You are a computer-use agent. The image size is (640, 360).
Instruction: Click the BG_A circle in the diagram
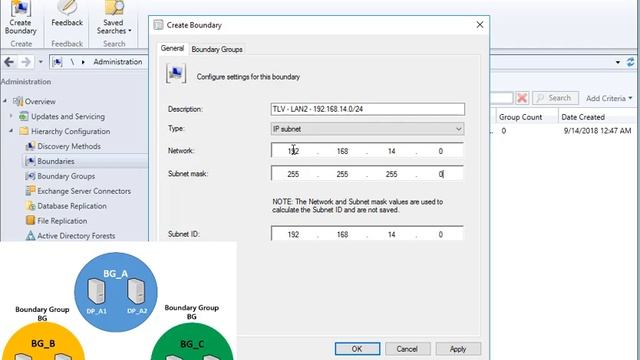tap(116, 292)
